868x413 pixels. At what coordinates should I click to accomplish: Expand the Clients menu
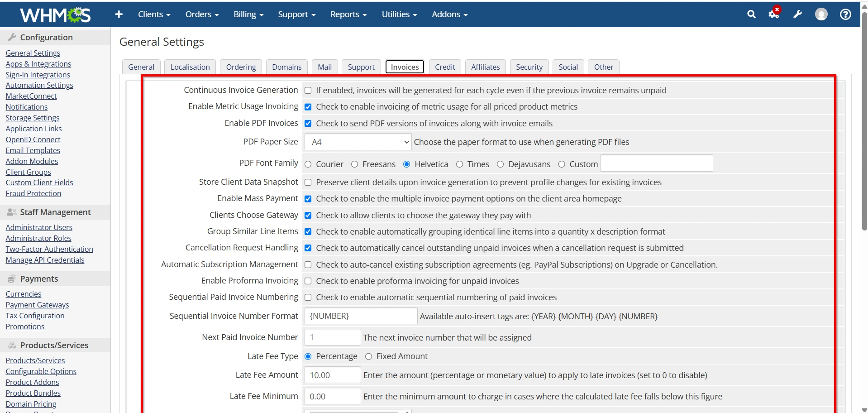click(154, 14)
